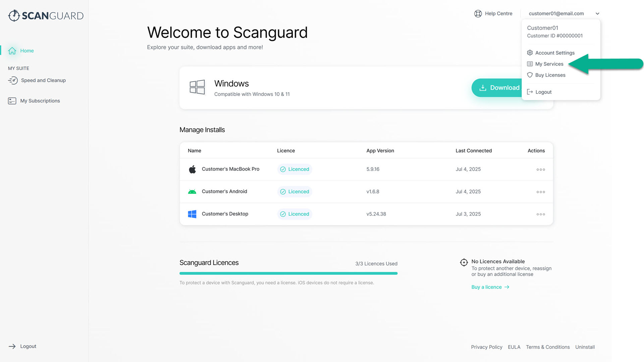
Task: Click the Android icon beside Customer's Android
Action: [x=192, y=192]
